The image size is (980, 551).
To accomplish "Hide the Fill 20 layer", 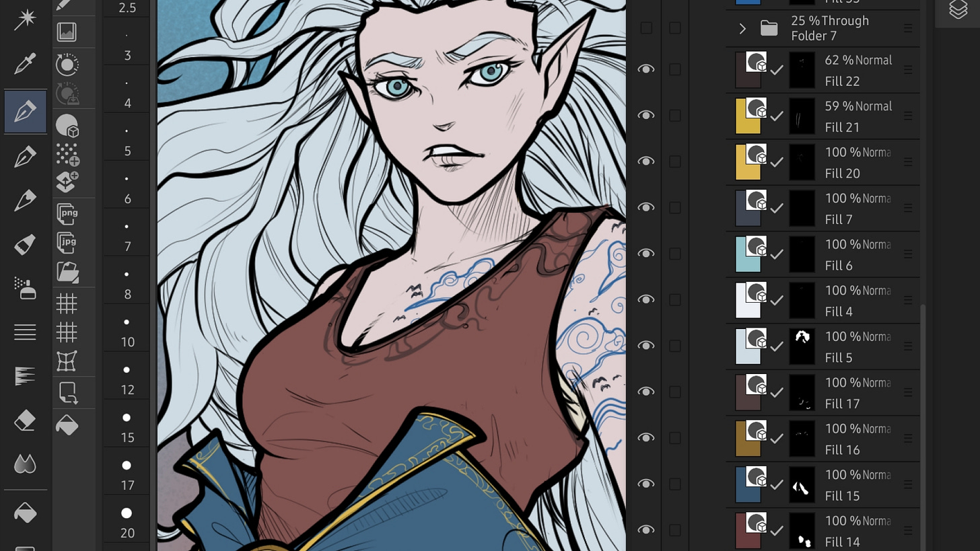I will click(645, 161).
